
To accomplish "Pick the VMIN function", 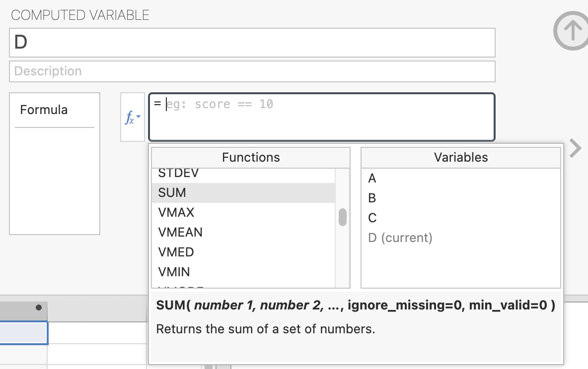I will pyautogui.click(x=174, y=272).
